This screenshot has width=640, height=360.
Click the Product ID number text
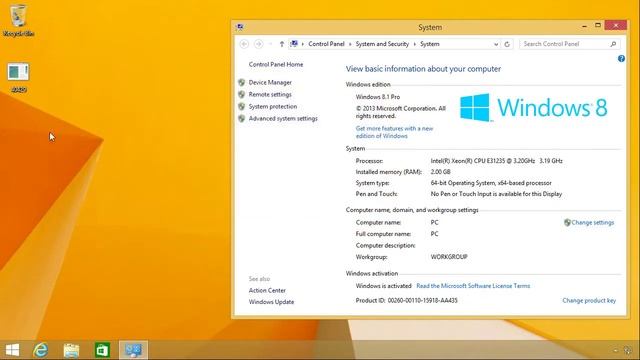[422, 300]
